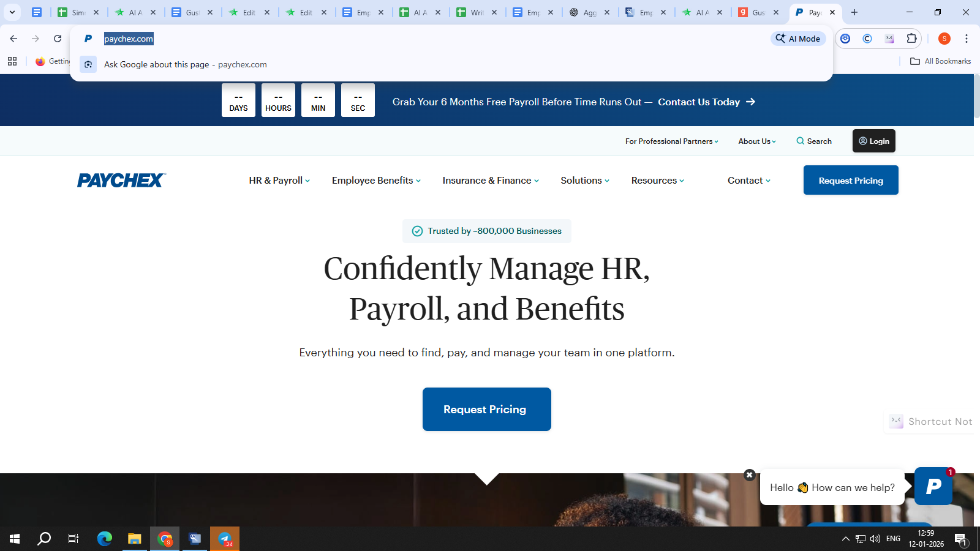Viewport: 980px width, 551px height.
Task: Click 'Hello How can we help?' chat bubble
Action: 832,487
